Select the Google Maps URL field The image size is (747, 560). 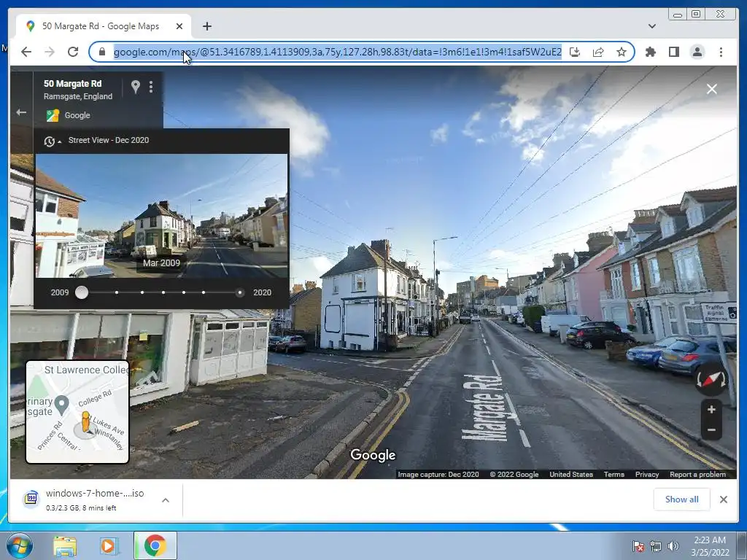337,52
